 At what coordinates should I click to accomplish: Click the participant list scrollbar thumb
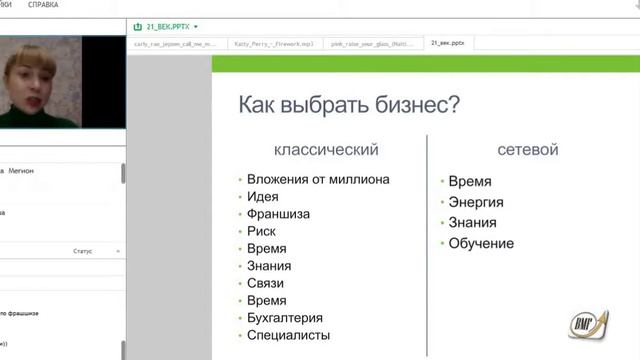tap(123, 173)
